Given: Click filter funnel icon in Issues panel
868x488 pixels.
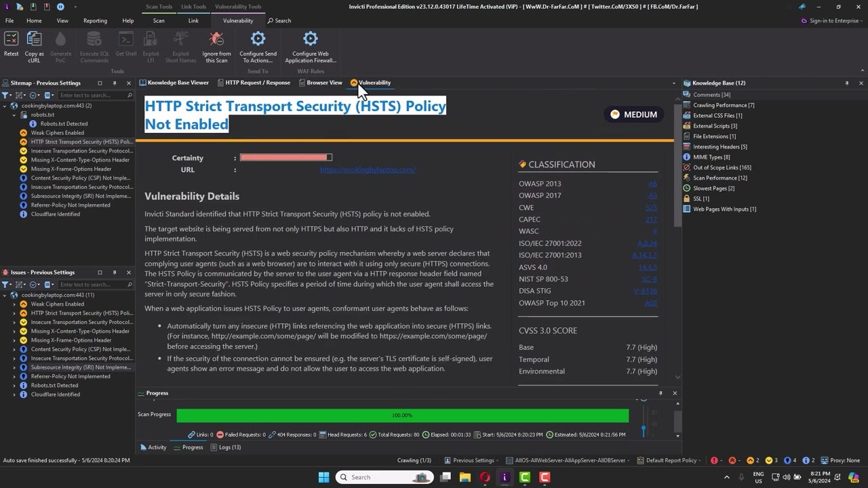Looking at the screenshot, I should click(x=5, y=285).
